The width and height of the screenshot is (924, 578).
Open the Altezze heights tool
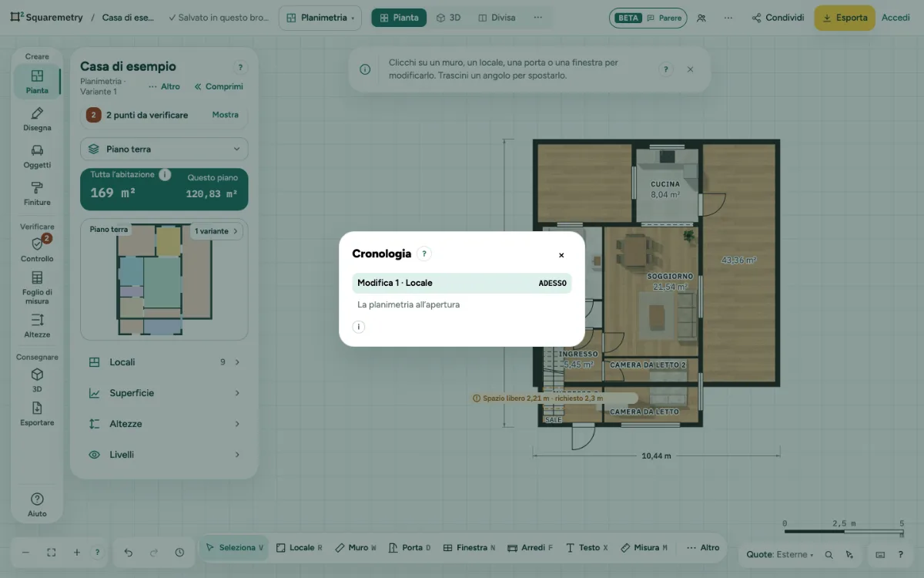point(37,325)
